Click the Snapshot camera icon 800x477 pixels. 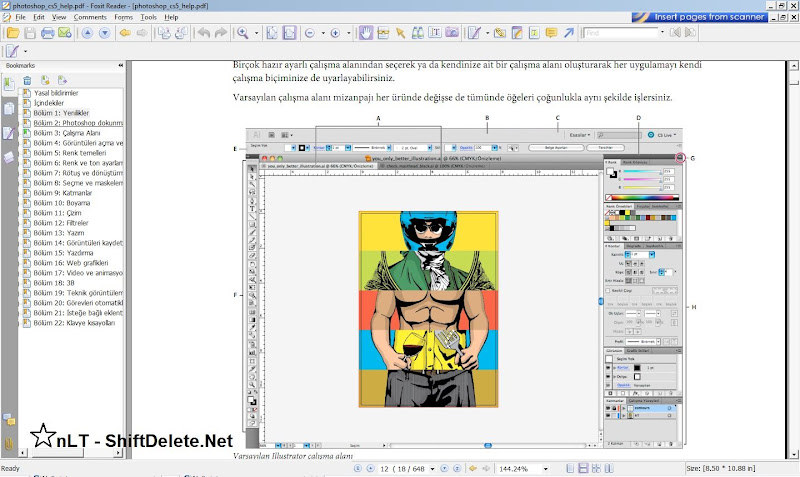coord(452,33)
